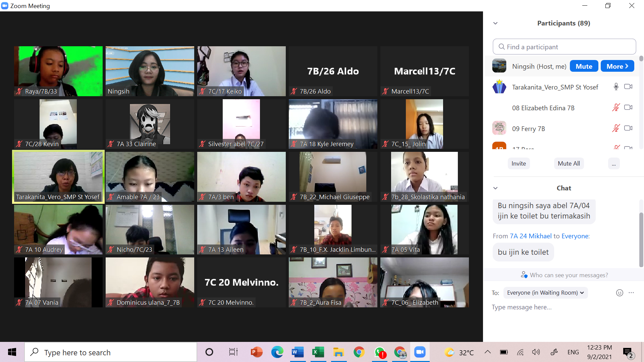Screen dimensions: 644x362
Task: Toggle 09 Ferry 7B muted microphone icon
Action: coord(616,128)
